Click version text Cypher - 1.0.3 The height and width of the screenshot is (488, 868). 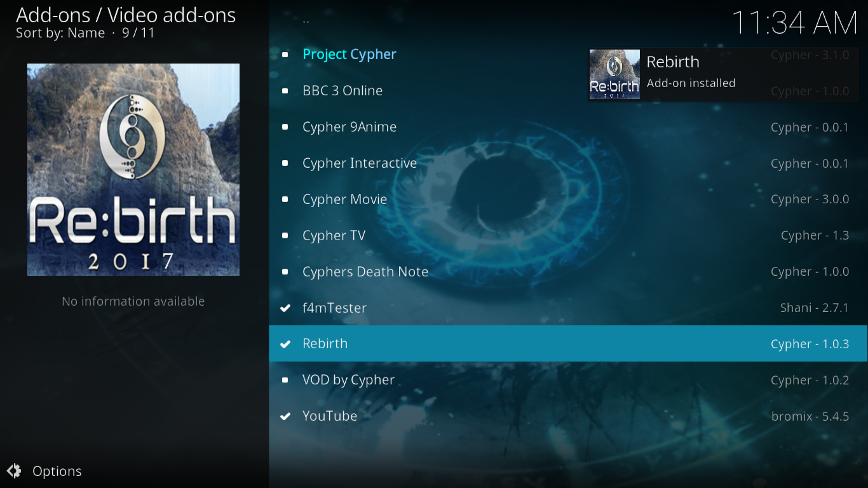tap(810, 344)
